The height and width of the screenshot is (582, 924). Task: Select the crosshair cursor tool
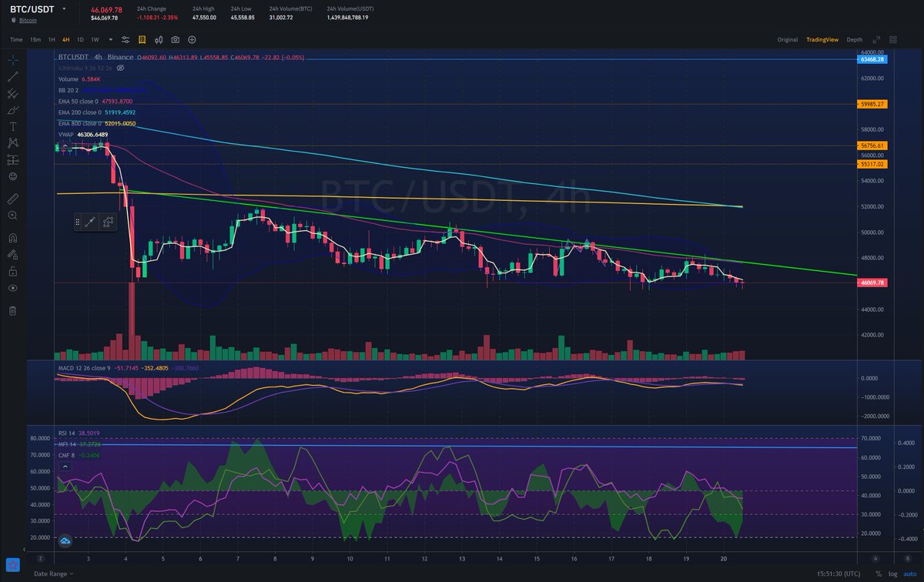[x=12, y=59]
